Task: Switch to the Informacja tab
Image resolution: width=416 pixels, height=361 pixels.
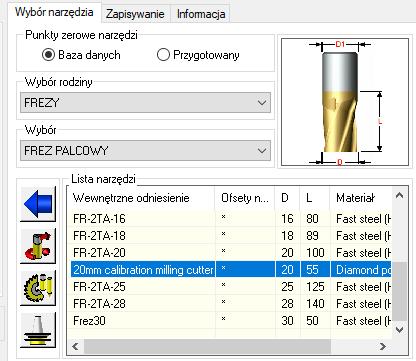Action: 201,14
